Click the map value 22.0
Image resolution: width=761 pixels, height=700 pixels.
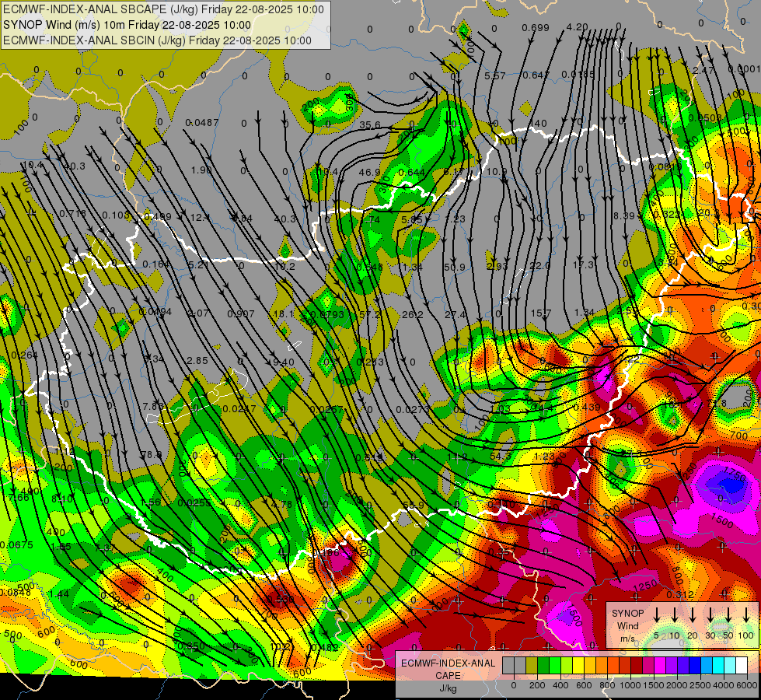539,265
